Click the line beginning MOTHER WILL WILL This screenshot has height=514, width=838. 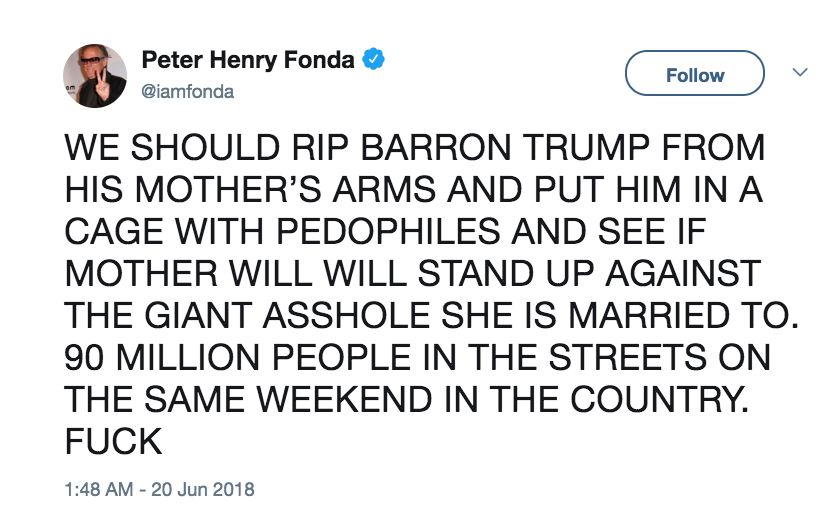(x=413, y=273)
